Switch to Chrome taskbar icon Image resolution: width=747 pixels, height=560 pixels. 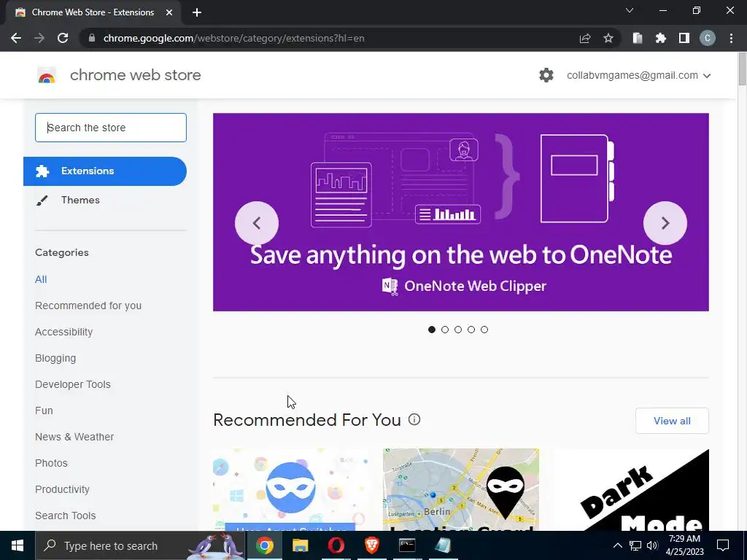pos(264,545)
